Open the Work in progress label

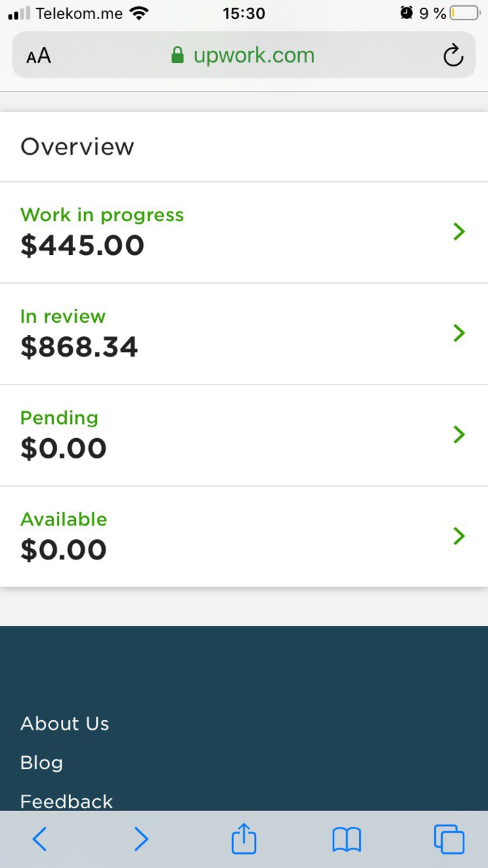point(102,215)
